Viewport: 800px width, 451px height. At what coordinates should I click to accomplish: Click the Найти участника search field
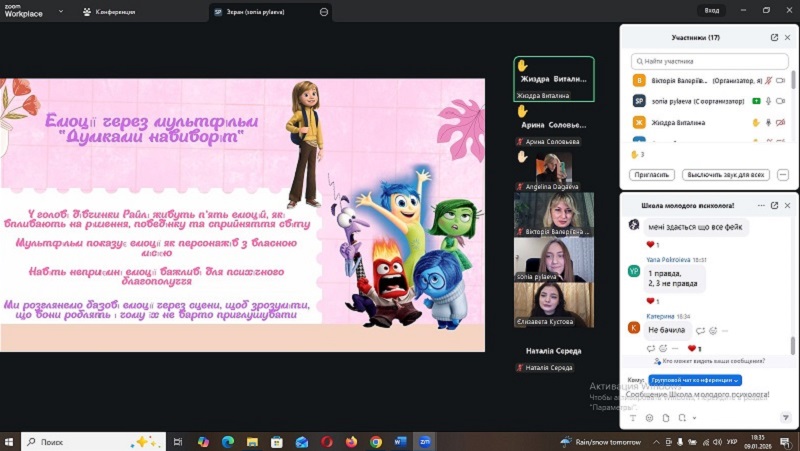(x=710, y=61)
